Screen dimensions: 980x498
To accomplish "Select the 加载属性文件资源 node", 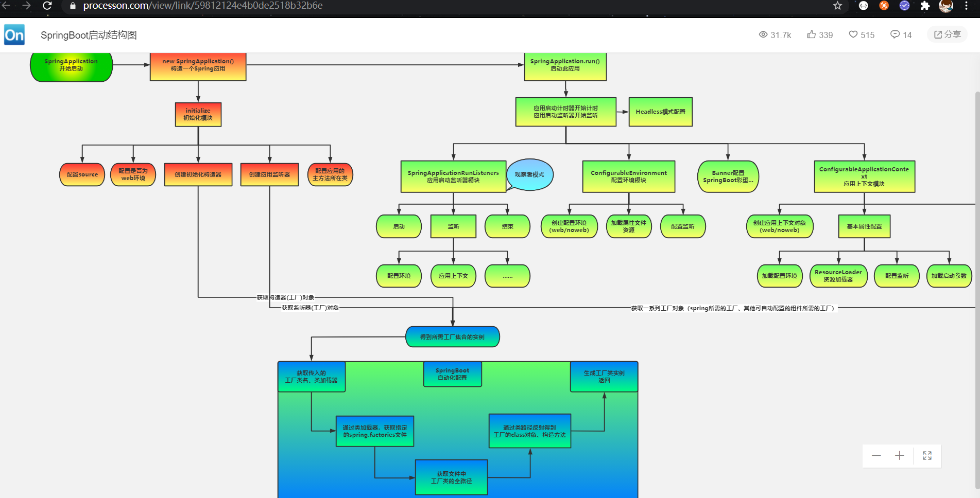I will pos(629,226).
